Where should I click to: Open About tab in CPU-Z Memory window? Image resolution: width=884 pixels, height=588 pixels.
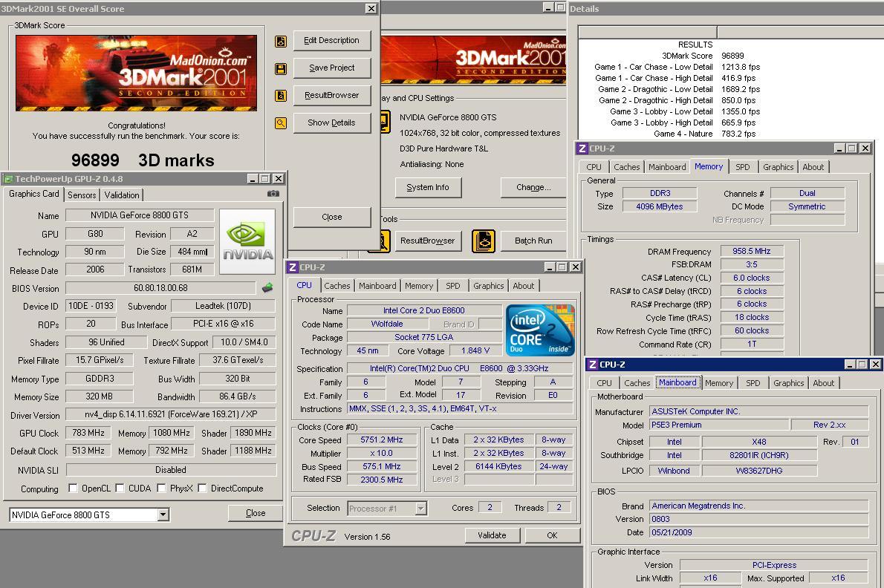[x=813, y=167]
